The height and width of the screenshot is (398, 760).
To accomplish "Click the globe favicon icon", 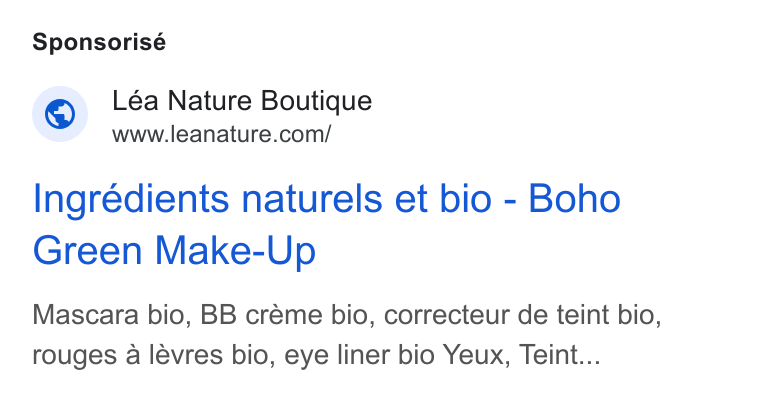I will [x=60, y=114].
